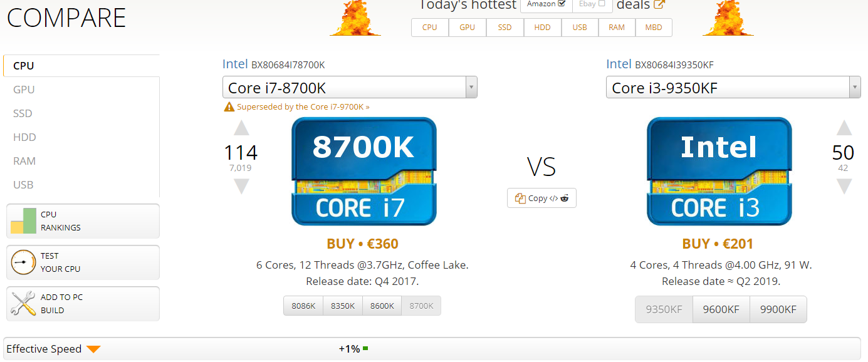Vote up the Core i7-8700K
The image size is (868, 362).
coord(241,128)
